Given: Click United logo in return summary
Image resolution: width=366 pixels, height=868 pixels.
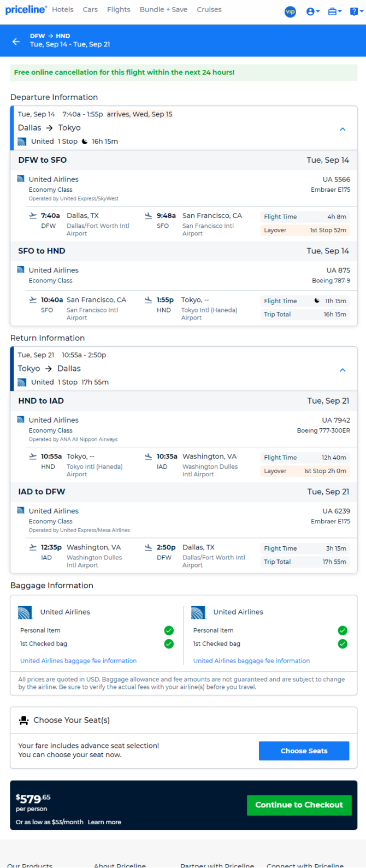Looking at the screenshot, I should pyautogui.click(x=22, y=382).
